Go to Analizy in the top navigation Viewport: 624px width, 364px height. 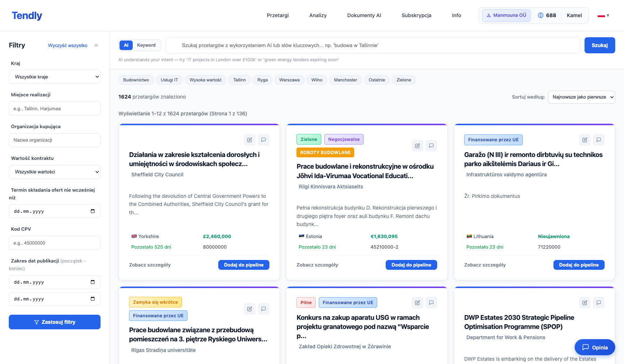318,15
